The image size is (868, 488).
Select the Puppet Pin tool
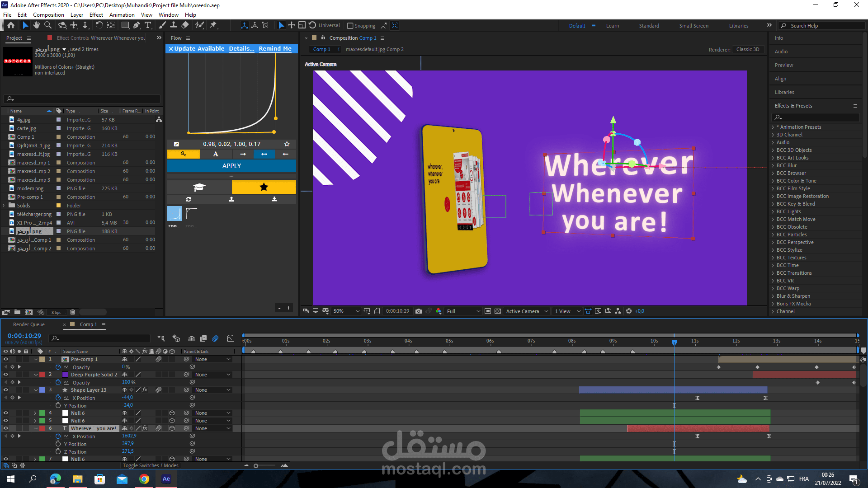tap(213, 25)
